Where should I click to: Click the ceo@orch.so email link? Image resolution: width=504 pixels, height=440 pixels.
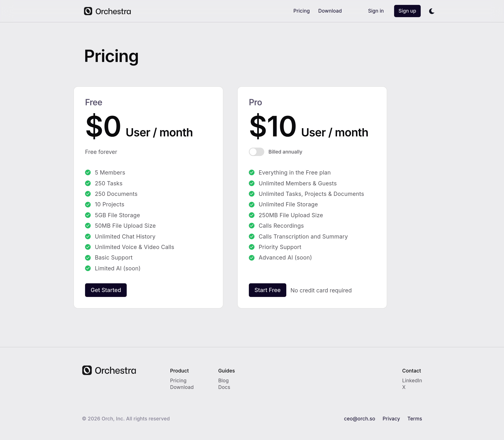tap(359, 419)
